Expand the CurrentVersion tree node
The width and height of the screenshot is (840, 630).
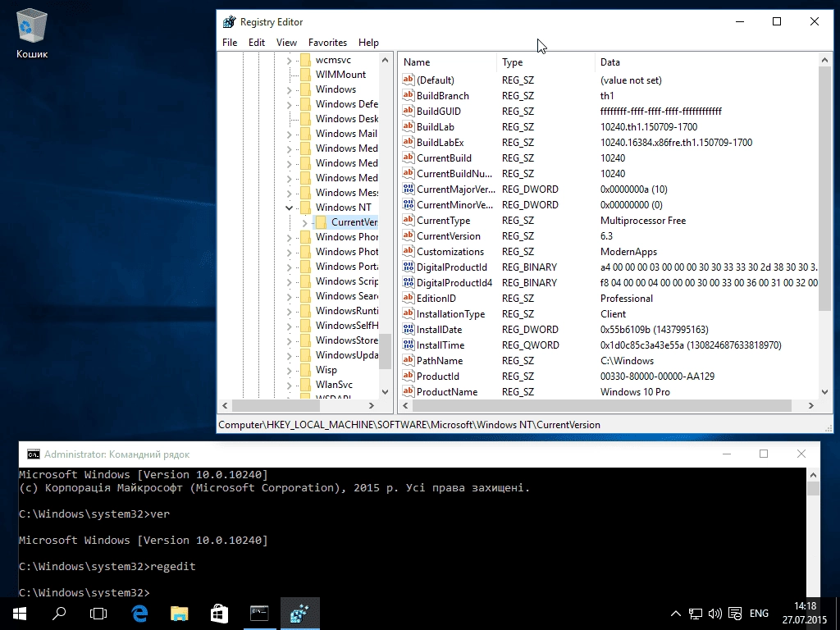click(x=305, y=222)
